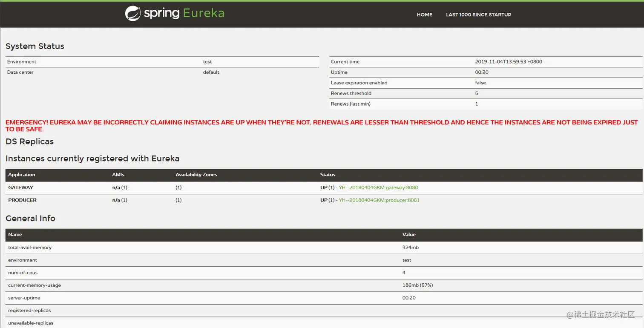
Task: Select the Data center label
Action: [x=20, y=72]
